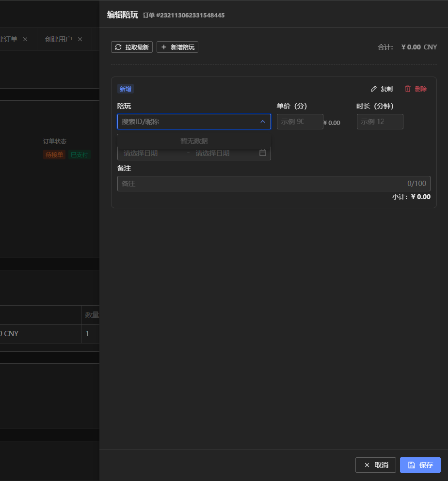Switch to the 创建用户 tab
Viewport: 448px width, 481px height.
tap(58, 39)
